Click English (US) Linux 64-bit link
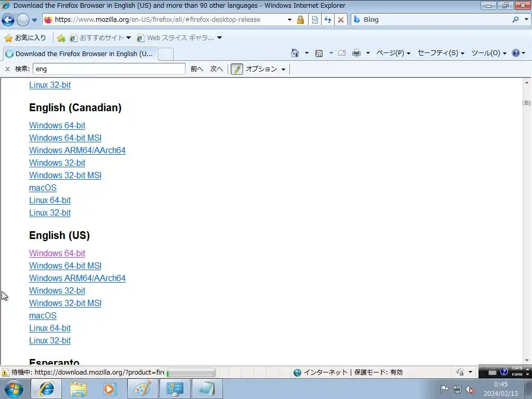This screenshot has height=399, width=532. point(50,328)
